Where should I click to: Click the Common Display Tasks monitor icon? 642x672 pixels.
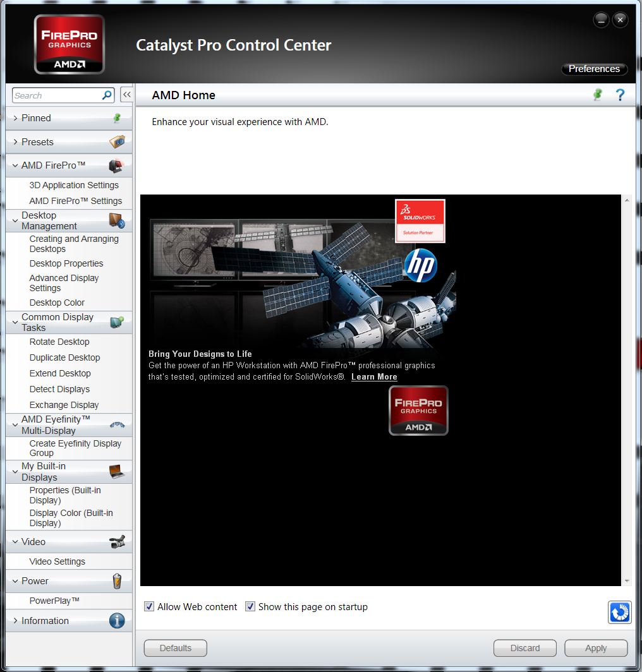click(117, 322)
